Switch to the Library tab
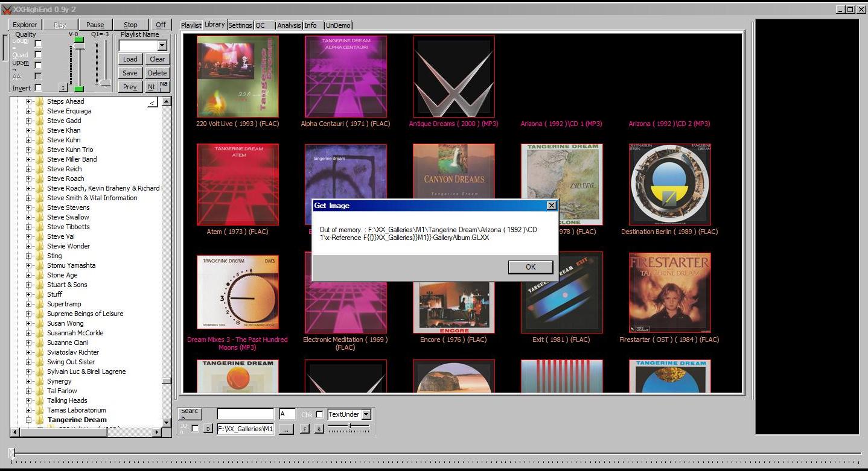The image size is (868, 471). tap(214, 24)
